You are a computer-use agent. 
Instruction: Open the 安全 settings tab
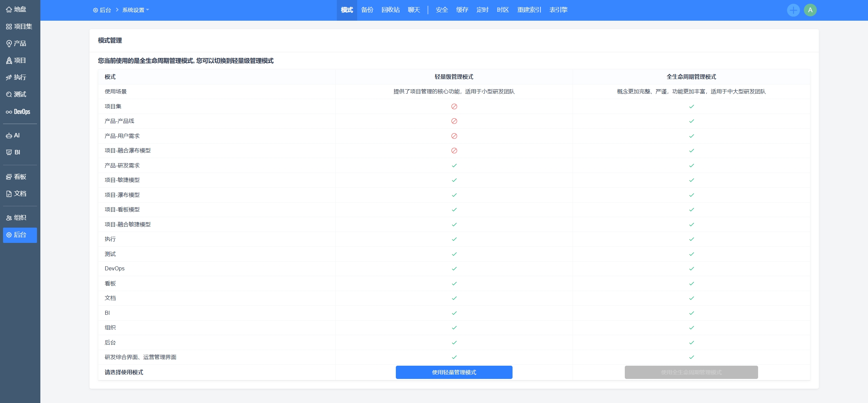tap(442, 10)
